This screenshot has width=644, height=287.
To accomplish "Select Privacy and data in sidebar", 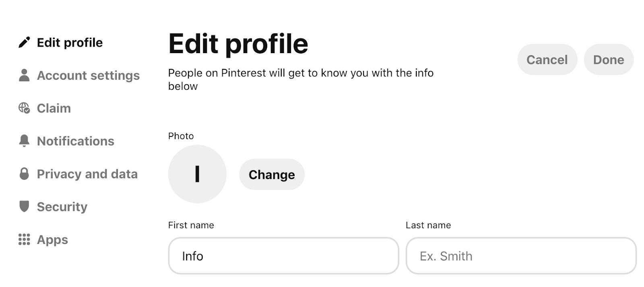I will pos(87,174).
